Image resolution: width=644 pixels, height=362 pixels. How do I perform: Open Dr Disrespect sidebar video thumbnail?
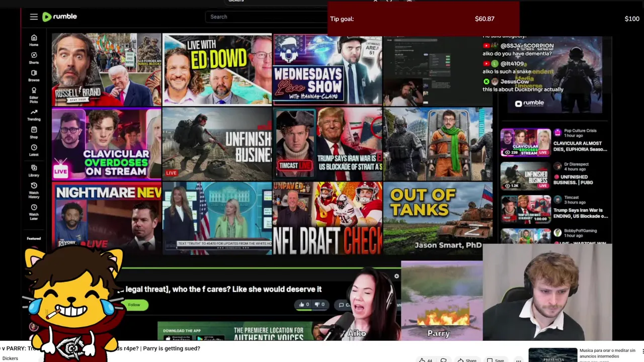coord(525,176)
